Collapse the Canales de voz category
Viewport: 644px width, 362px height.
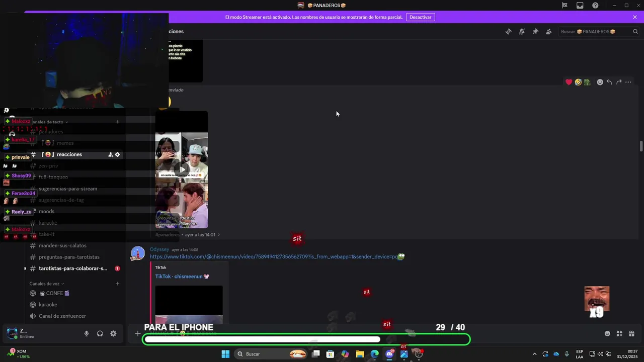(47, 284)
